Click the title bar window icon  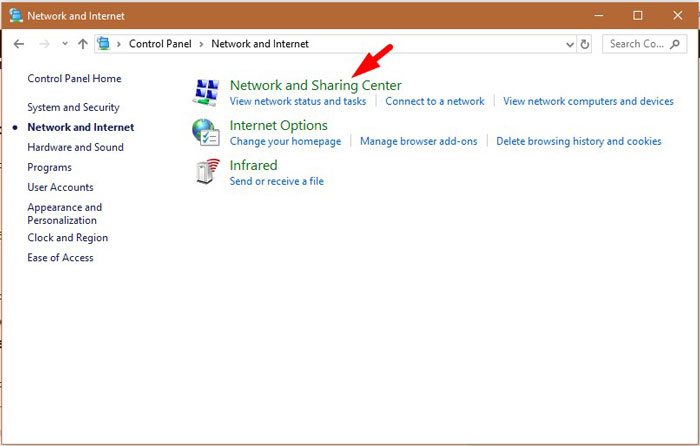click(x=16, y=16)
